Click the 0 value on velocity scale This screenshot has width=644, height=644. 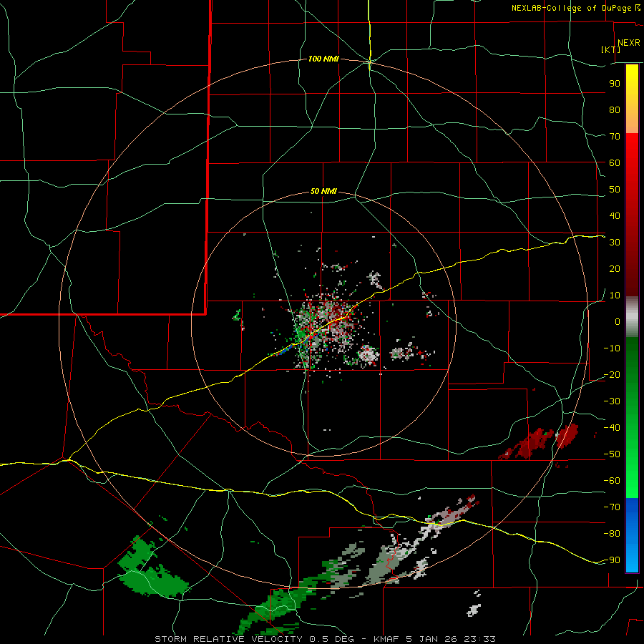618,321
